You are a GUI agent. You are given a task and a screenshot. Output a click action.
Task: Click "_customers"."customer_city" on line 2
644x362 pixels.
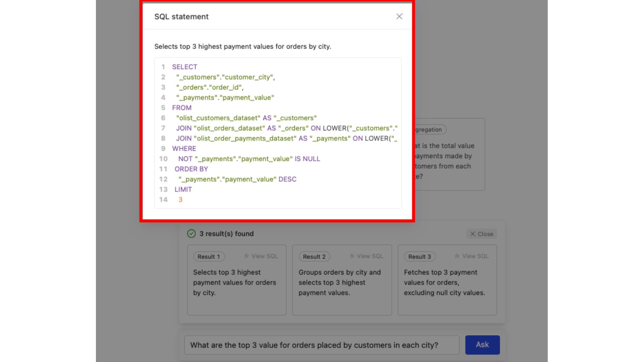pos(225,77)
